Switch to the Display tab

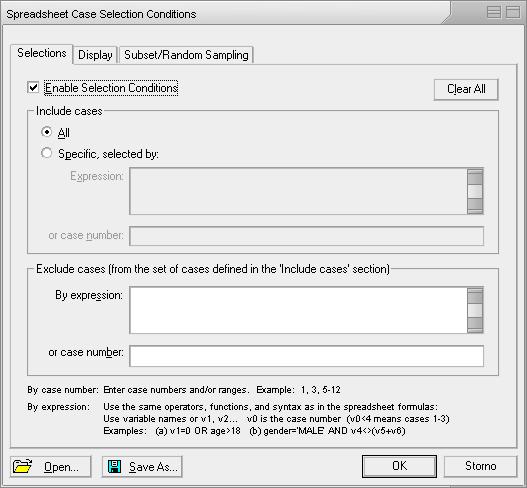coord(95,55)
